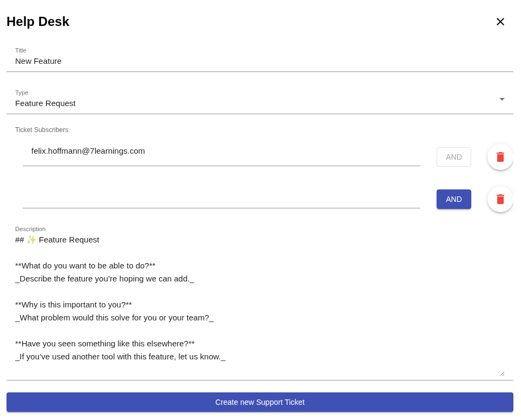Screen dimensions: 521x420
Task: Click the Ticket Subscribers label
Action: point(42,130)
